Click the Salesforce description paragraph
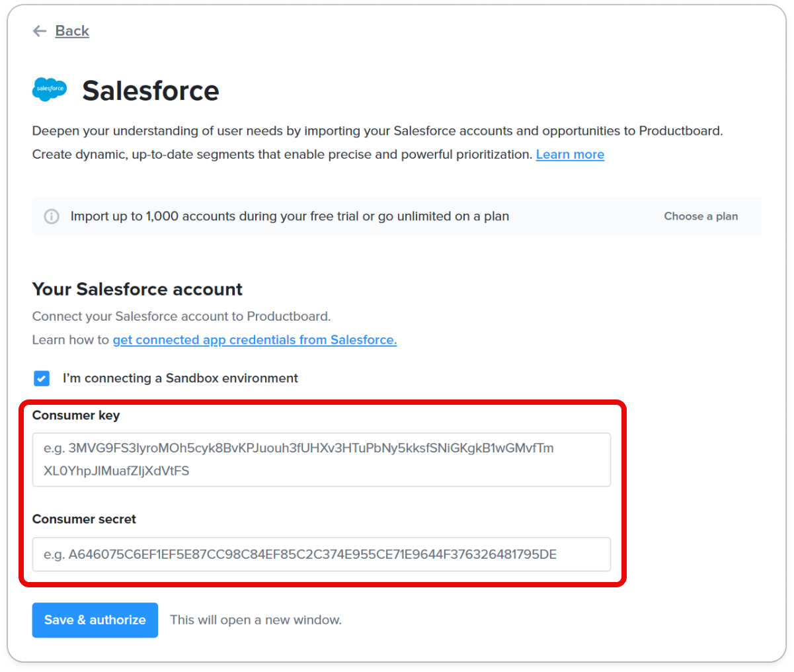Image resolution: width=794 pixels, height=672 pixels. click(x=377, y=143)
